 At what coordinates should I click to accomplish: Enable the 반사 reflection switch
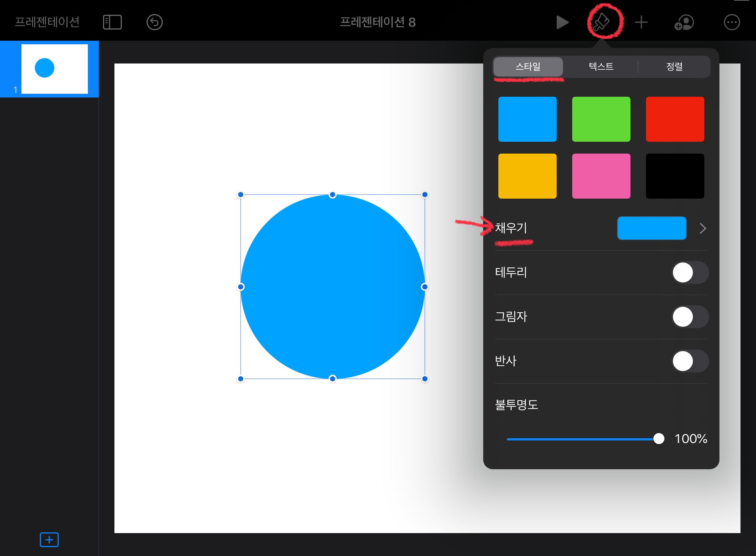pyautogui.click(x=690, y=361)
